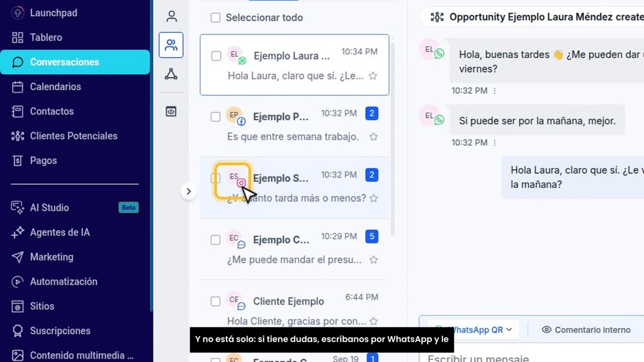Image resolution: width=644 pixels, height=362 pixels.
Task: Click the CE avatar with chat badge
Action: [x=235, y=301]
